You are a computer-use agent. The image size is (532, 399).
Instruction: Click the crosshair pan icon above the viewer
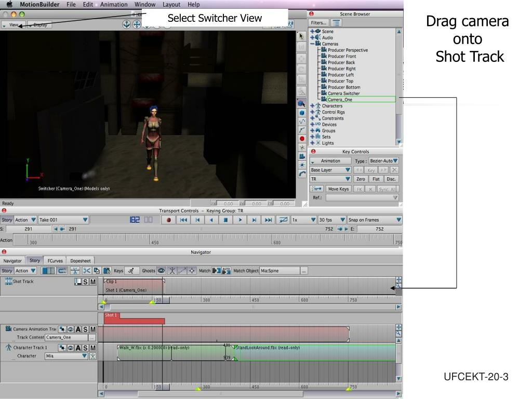[137, 24]
